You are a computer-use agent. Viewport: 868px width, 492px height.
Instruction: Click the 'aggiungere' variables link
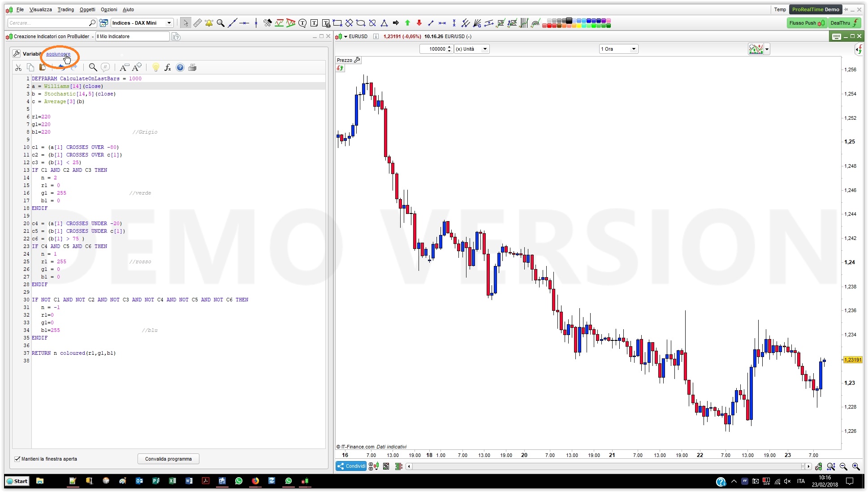[x=58, y=54]
